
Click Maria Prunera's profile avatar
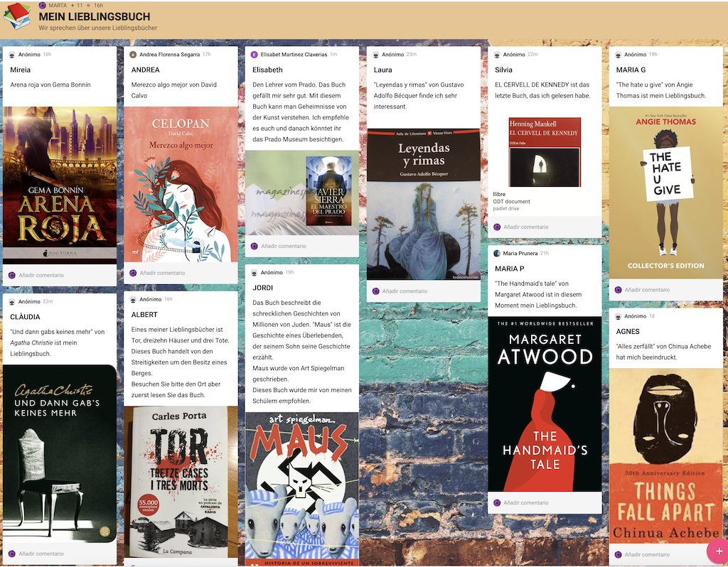(x=497, y=253)
